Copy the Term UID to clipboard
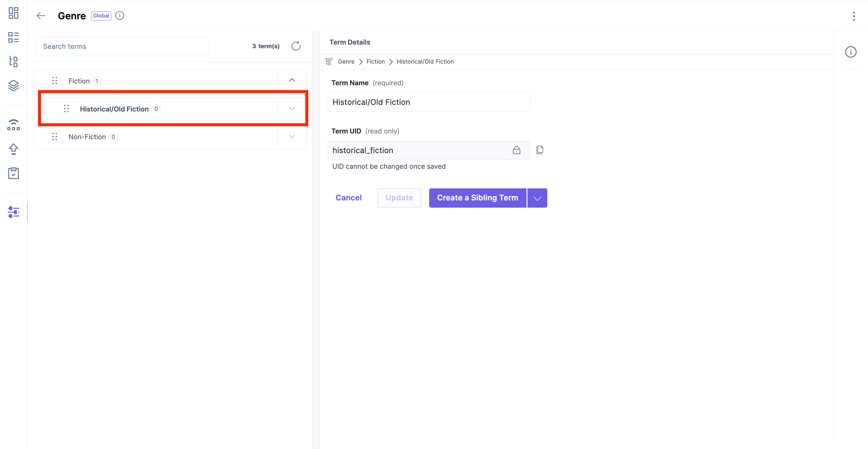 539,150
